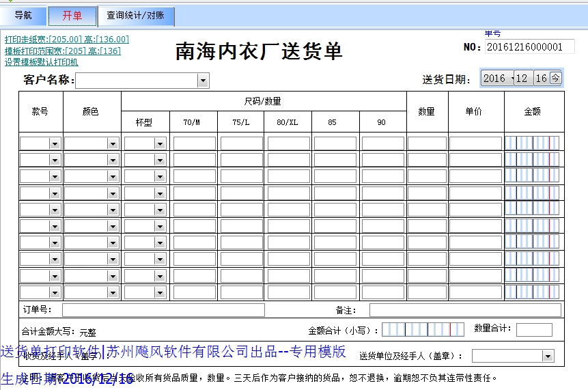Click the 设置模板默认打印机 link

[x=41, y=62]
